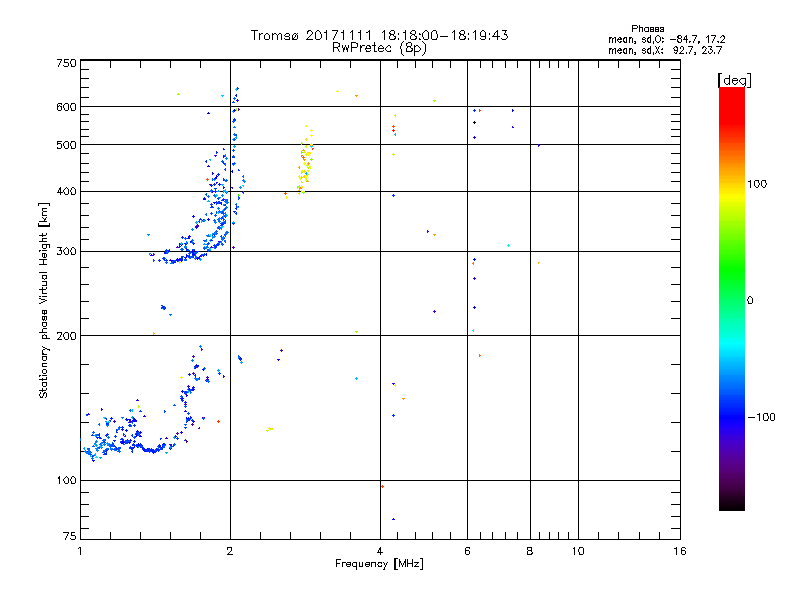Click the "10" MHz frequency tick label
This screenshot has width=800, height=600.
tap(578, 551)
